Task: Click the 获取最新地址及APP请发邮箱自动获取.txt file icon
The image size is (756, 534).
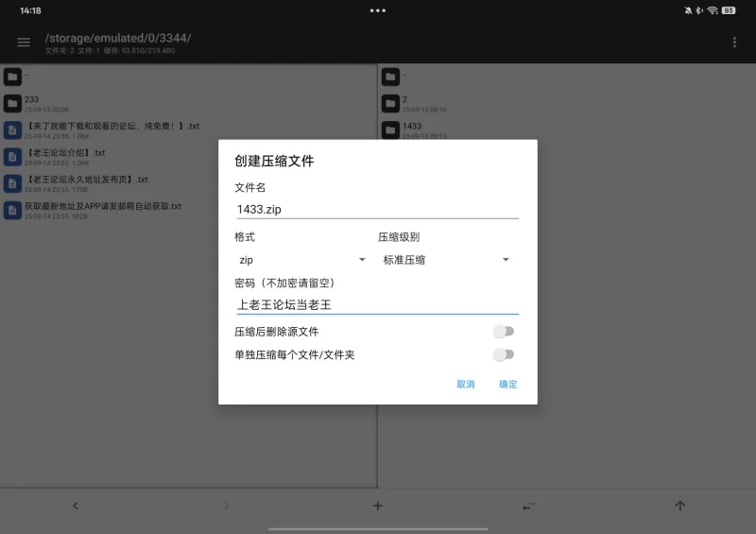Action: pyautogui.click(x=12, y=211)
